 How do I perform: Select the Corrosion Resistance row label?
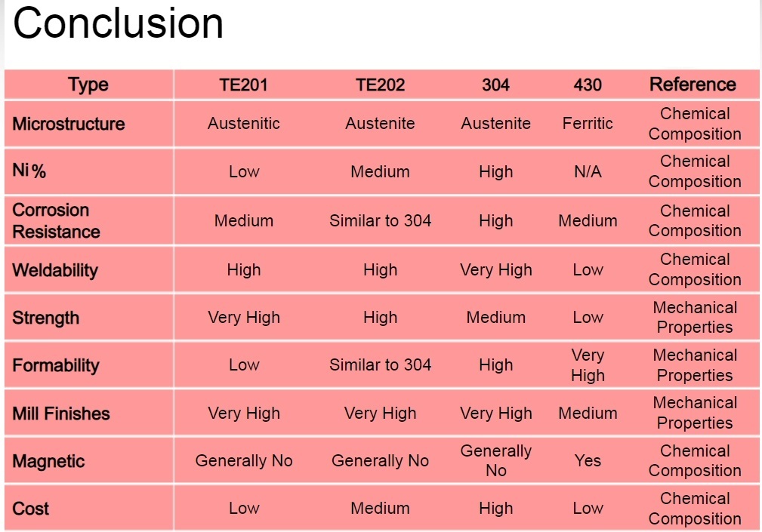pos(57,221)
